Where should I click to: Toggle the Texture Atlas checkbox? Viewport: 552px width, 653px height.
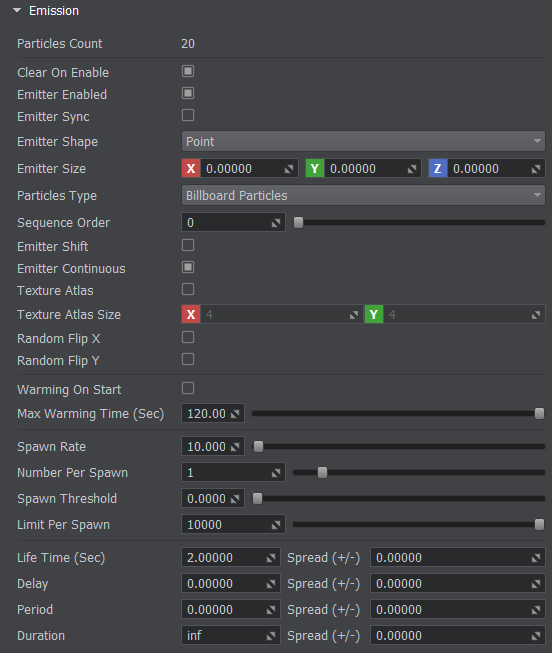[188, 289]
